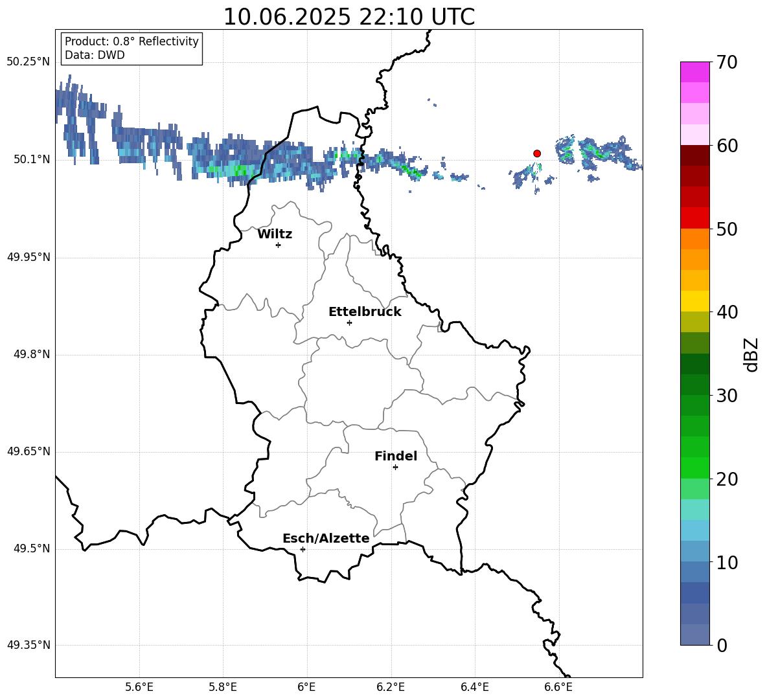Click the 5.6°E longitude label
767x700 pixels.
[x=139, y=687]
